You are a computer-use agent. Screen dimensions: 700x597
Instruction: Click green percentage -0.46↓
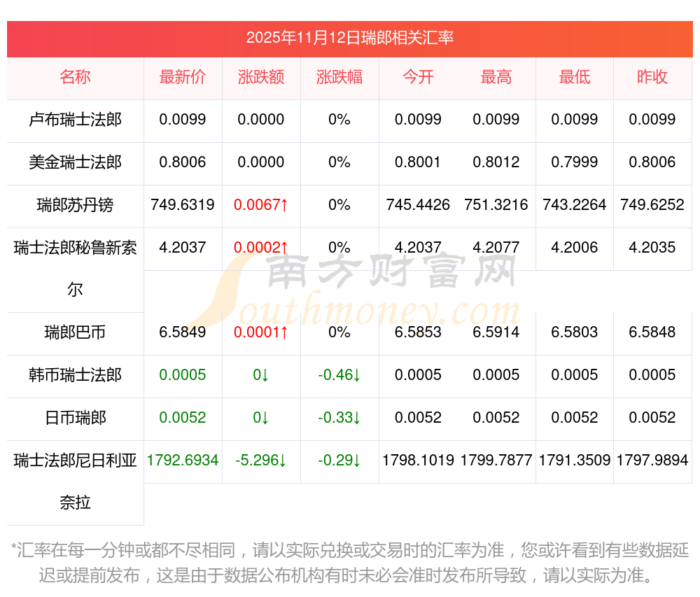339,375
